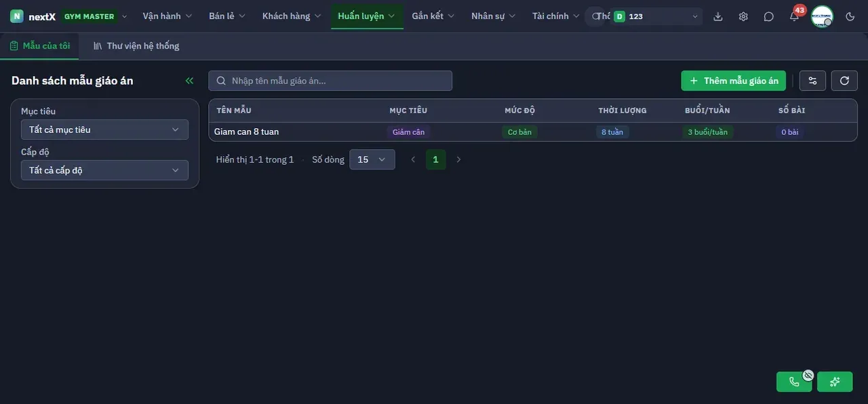Click the green phone call button
The width and height of the screenshot is (868, 404).
point(794,382)
